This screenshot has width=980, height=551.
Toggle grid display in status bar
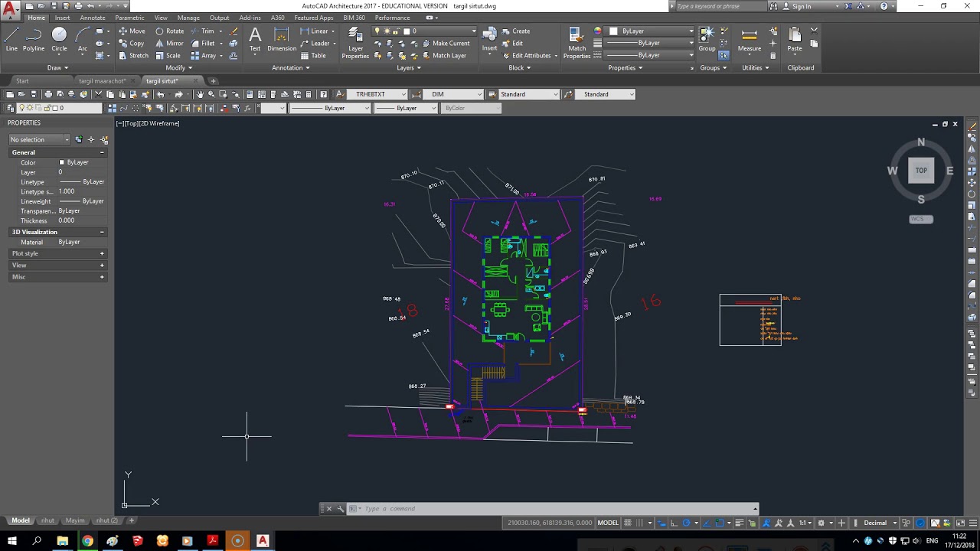[x=628, y=523]
